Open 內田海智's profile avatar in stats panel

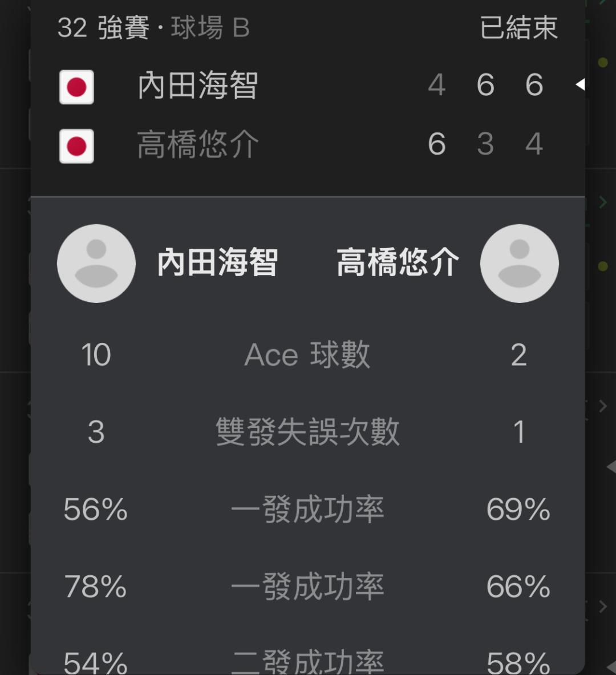tap(96, 264)
